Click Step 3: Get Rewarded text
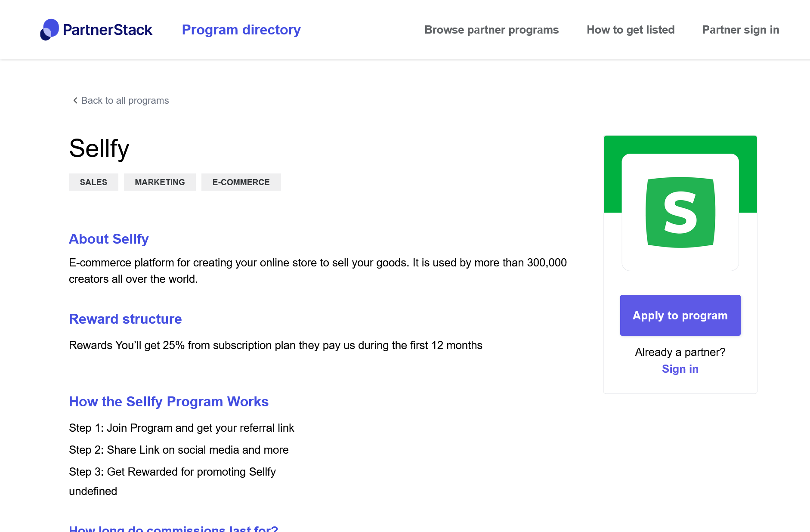Viewport: 810px width, 532px height. coord(172,472)
